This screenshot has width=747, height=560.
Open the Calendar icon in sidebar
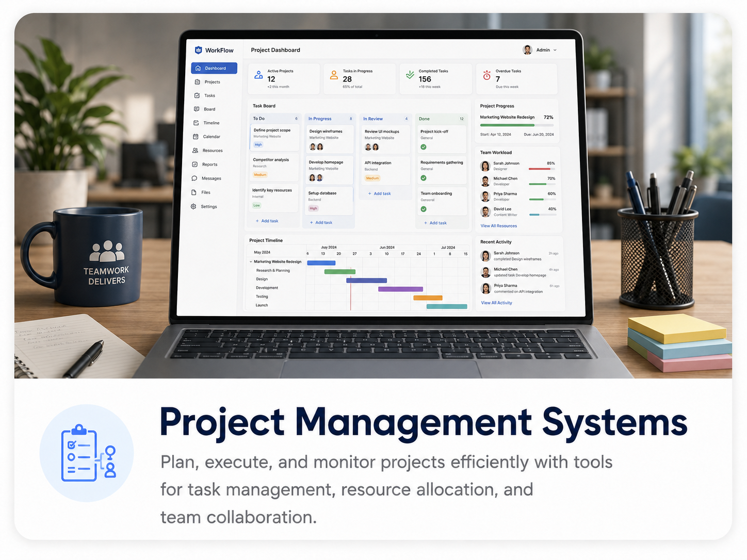coord(196,137)
